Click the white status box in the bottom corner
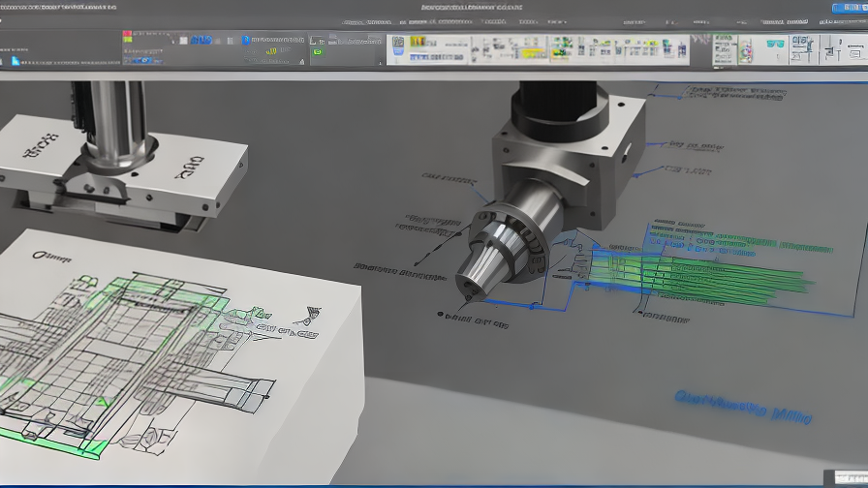868x488 pixels. pyautogui.click(x=850, y=477)
